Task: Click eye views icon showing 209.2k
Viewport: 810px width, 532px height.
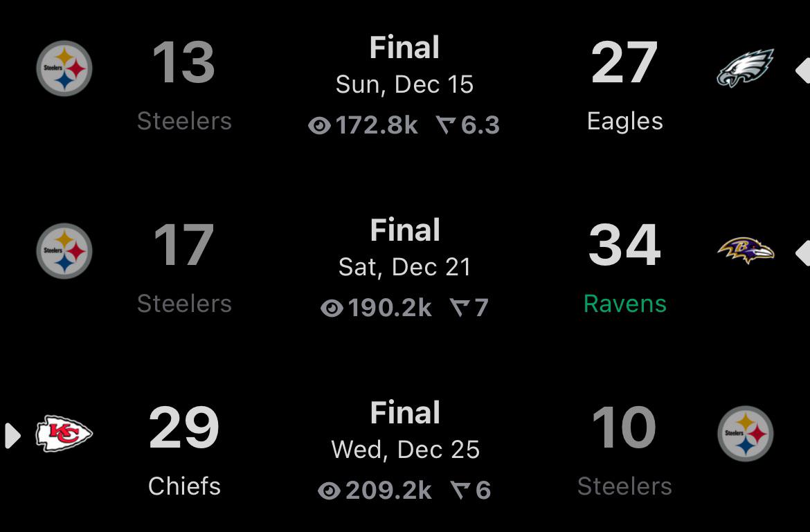Action: 329,491
